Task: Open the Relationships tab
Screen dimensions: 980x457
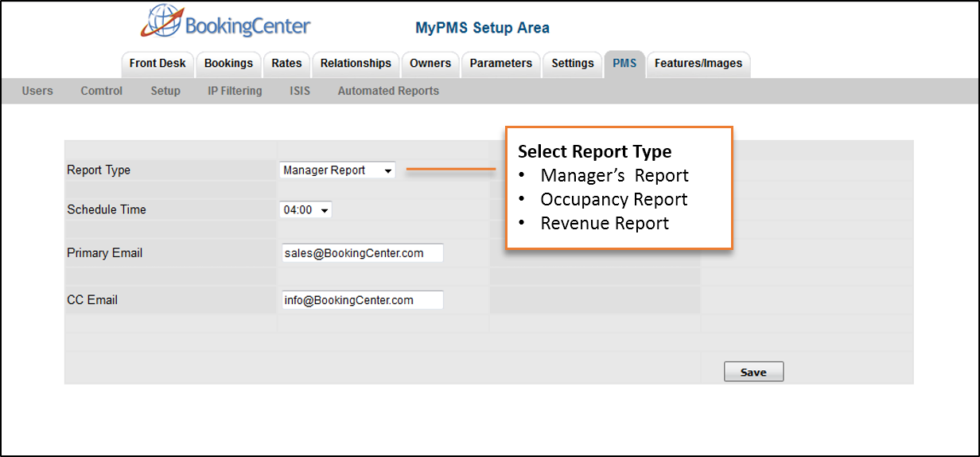Action: pyautogui.click(x=356, y=64)
